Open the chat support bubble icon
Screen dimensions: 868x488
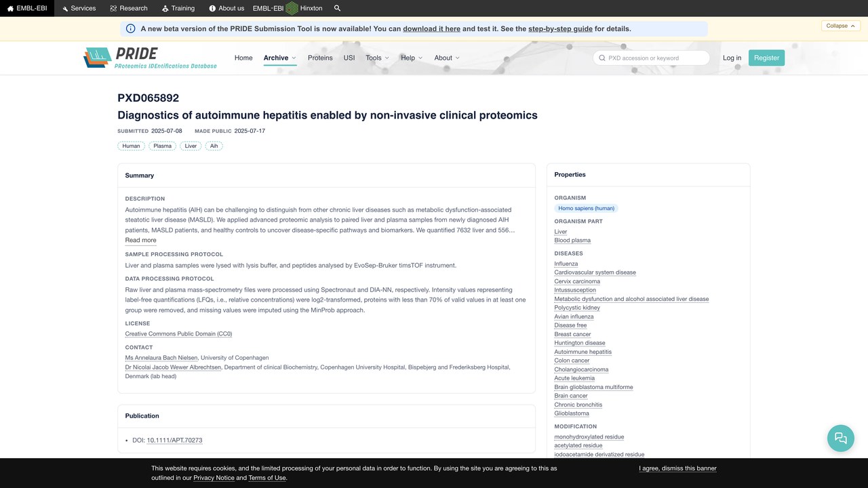(x=841, y=438)
